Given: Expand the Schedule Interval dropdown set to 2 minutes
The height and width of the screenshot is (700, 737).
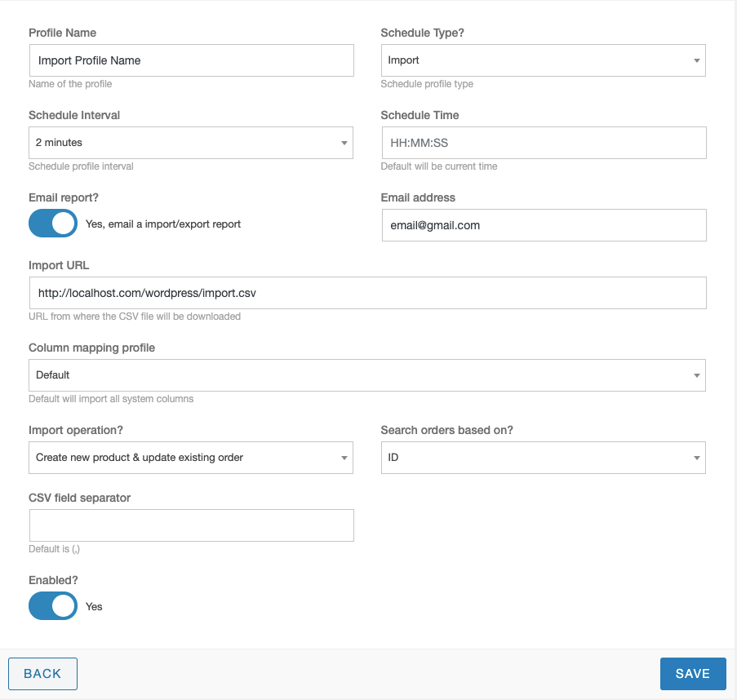Looking at the screenshot, I should click(x=191, y=143).
